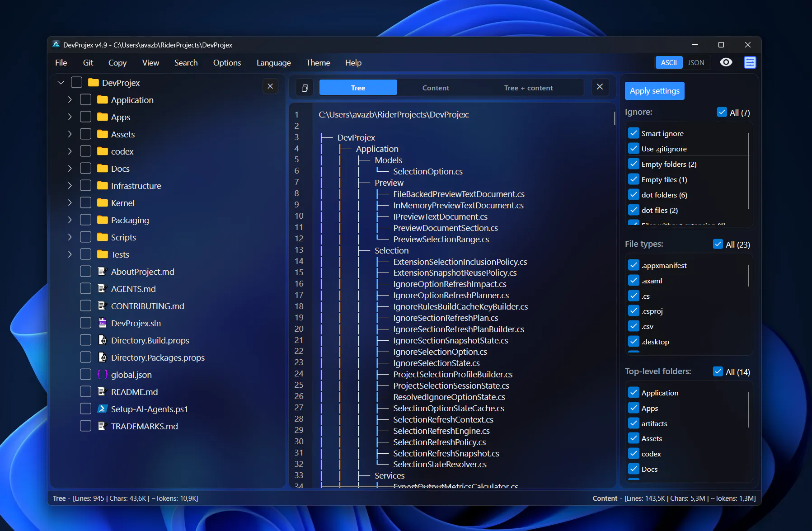Uncheck the .csproj file type
812x531 pixels.
click(x=634, y=311)
